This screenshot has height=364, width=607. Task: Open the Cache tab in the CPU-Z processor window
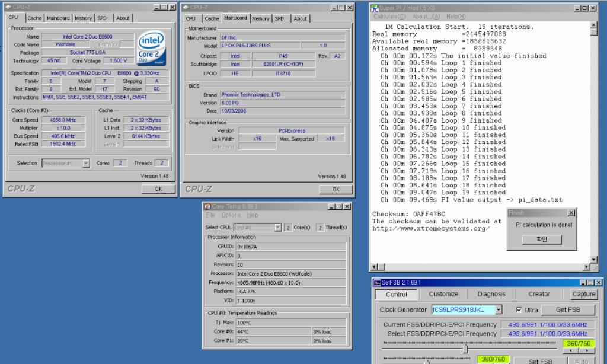click(x=34, y=18)
